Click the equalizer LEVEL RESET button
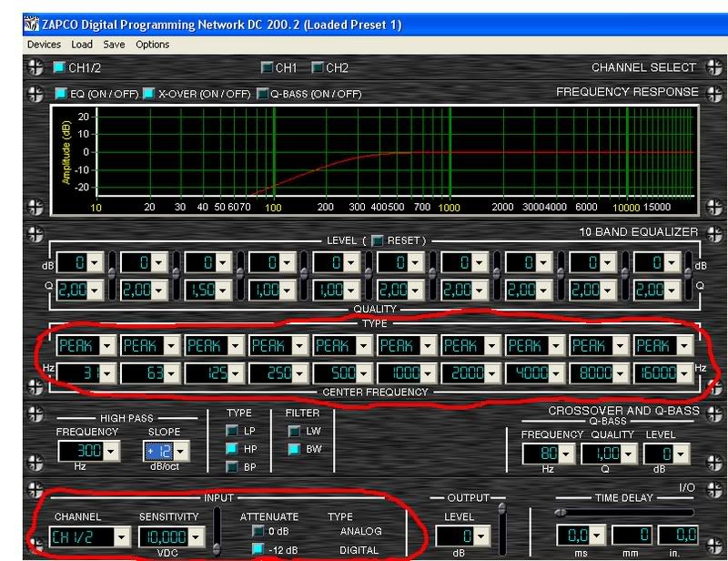 click(x=378, y=240)
